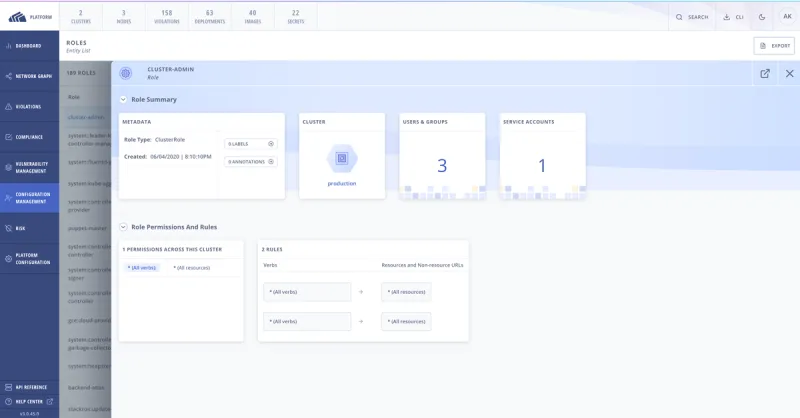
Task: Open the AK user avatar menu
Action: point(787,16)
